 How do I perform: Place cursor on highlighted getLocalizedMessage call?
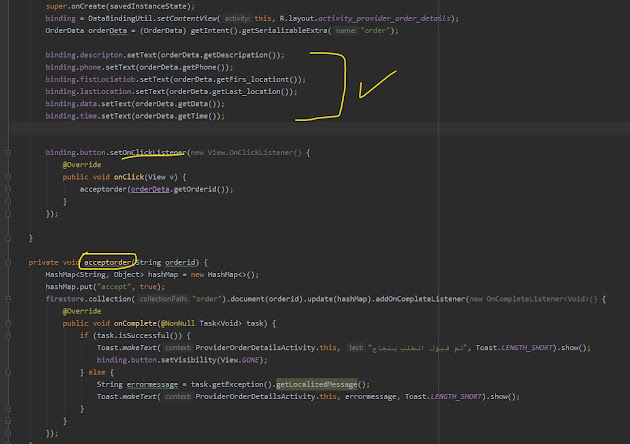[323, 384]
